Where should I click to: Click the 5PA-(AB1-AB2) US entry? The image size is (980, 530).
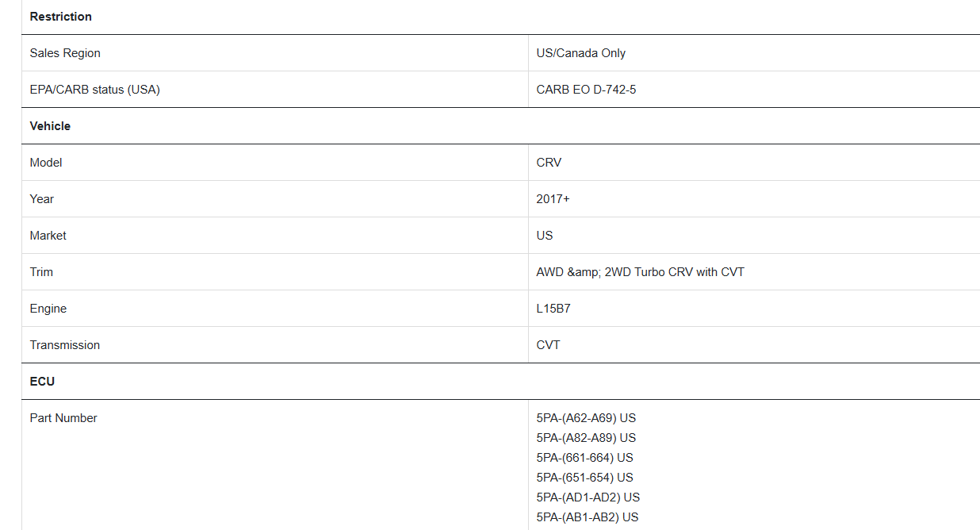pyautogui.click(x=588, y=517)
